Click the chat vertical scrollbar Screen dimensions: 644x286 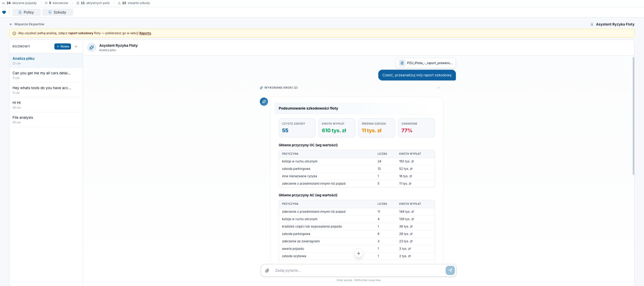coord(633,116)
